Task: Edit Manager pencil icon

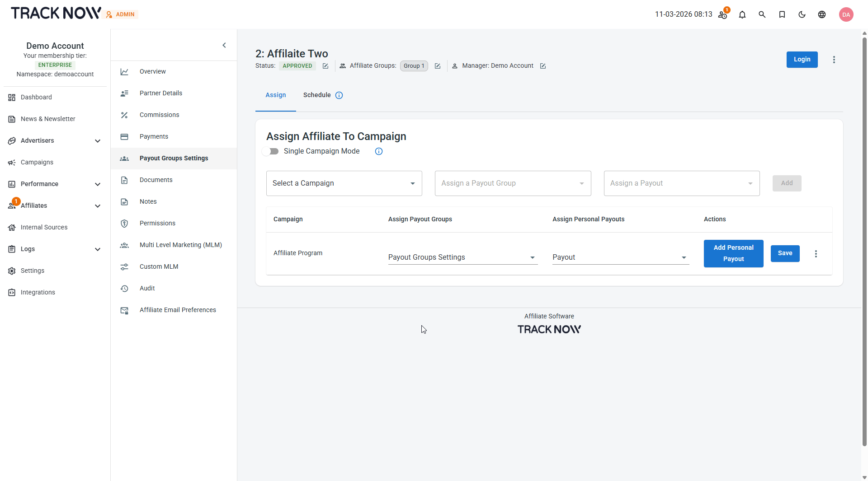Action: point(542,66)
